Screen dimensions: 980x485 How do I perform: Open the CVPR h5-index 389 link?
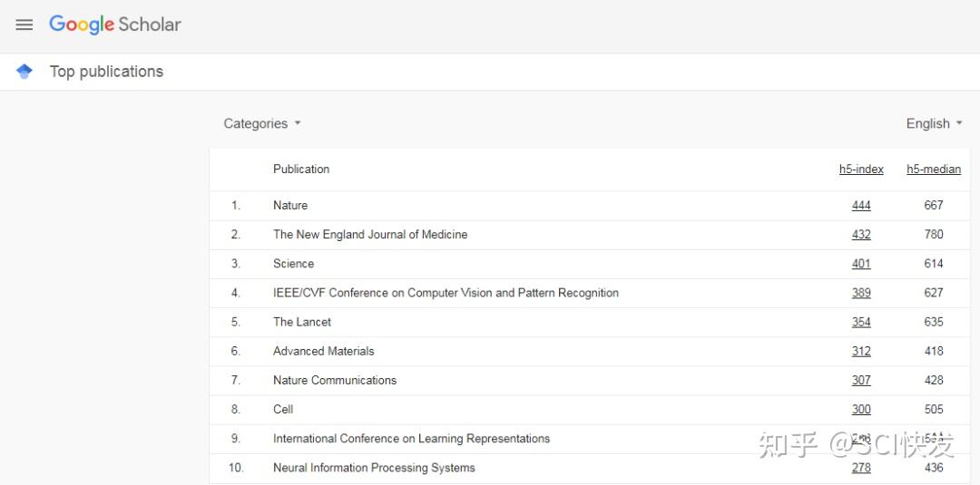tap(861, 293)
